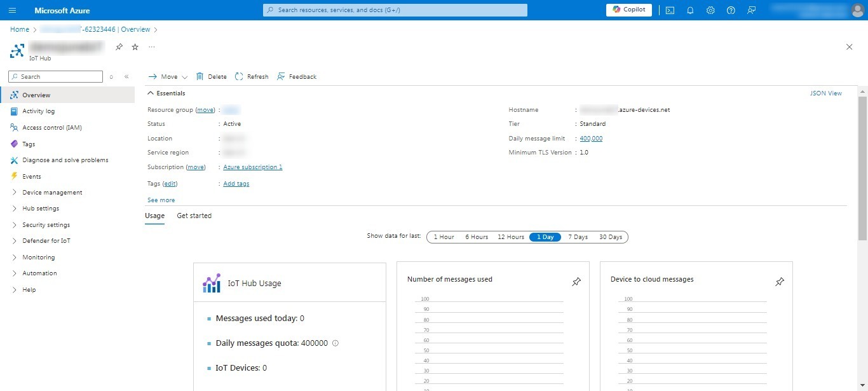The height and width of the screenshot is (391, 868).
Task: Select the 1 Hour time range
Action: (x=444, y=237)
